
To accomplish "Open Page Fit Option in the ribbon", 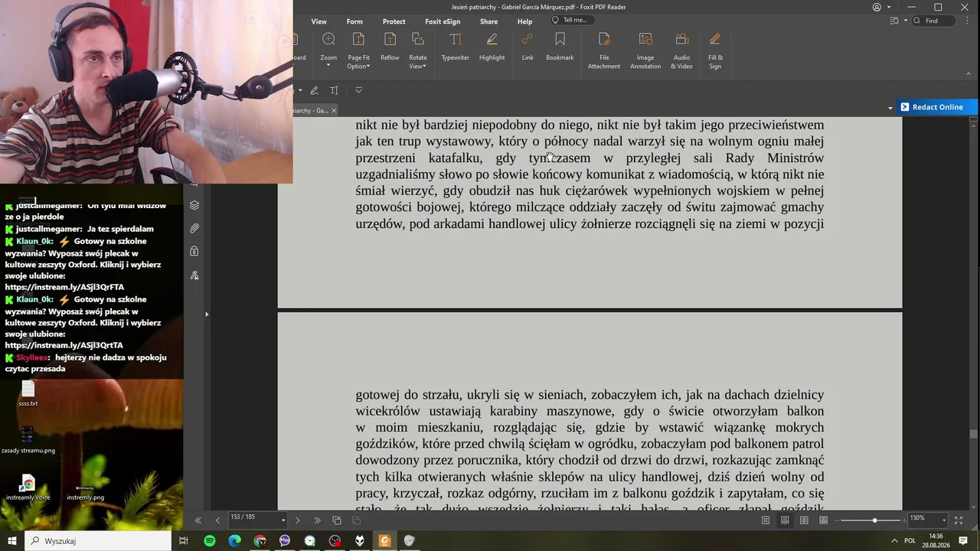I will click(358, 51).
